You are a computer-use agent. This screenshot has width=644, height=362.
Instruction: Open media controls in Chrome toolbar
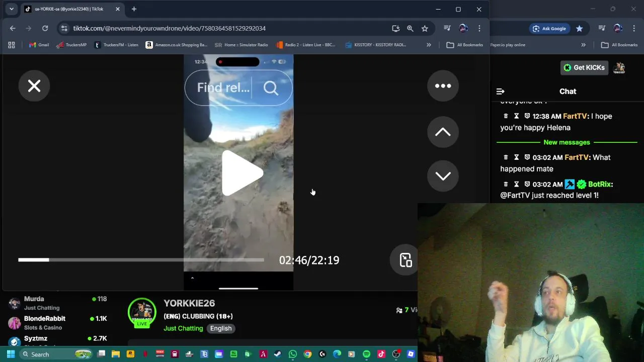447,29
